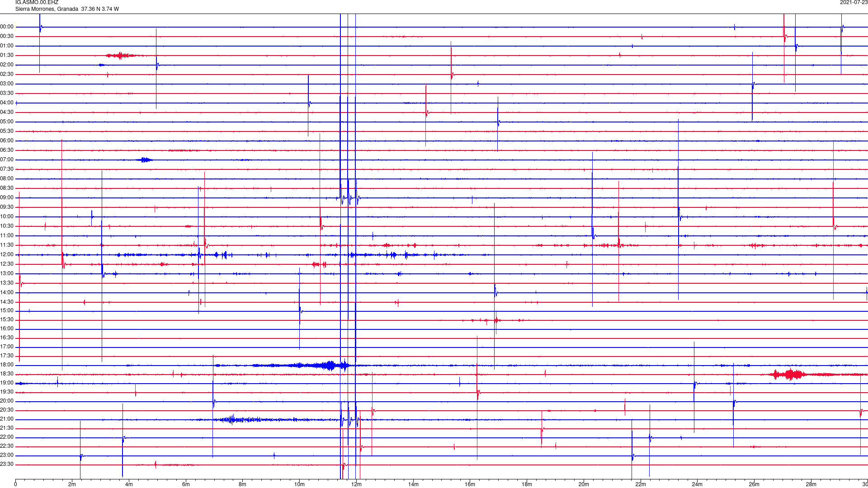868x488 pixels.
Task: Select the 15:00 trace time label
Action: tap(7, 311)
